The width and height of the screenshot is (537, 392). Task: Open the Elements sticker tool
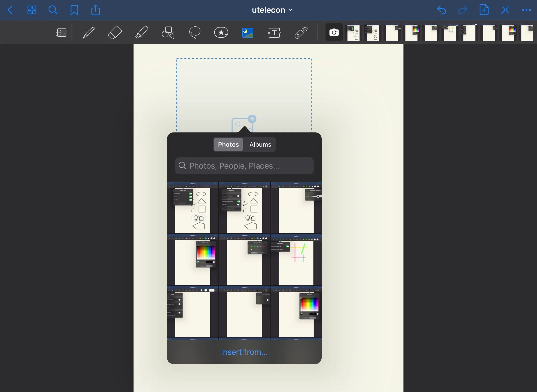coord(221,33)
